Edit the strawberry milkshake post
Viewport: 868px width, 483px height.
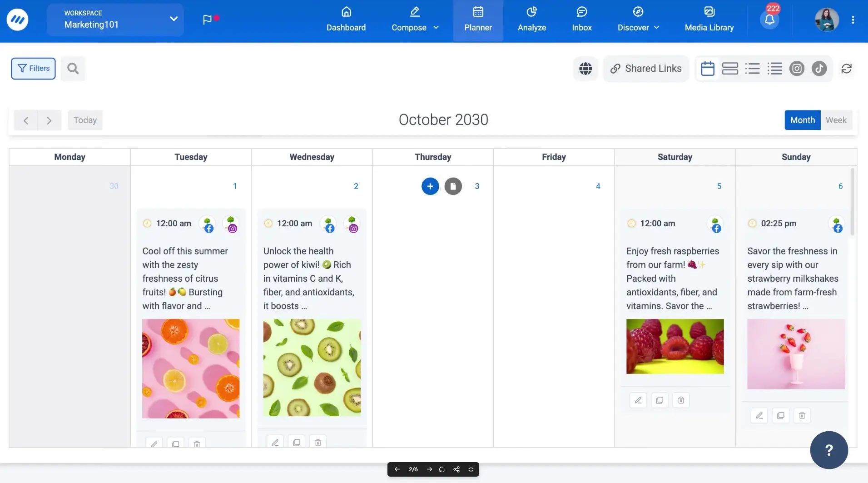[x=759, y=415]
